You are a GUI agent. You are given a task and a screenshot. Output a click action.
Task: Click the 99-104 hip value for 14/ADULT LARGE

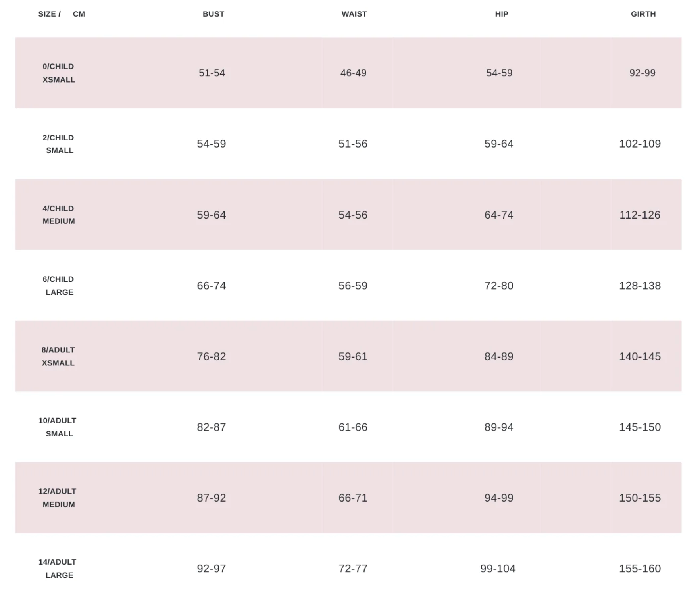click(x=498, y=569)
